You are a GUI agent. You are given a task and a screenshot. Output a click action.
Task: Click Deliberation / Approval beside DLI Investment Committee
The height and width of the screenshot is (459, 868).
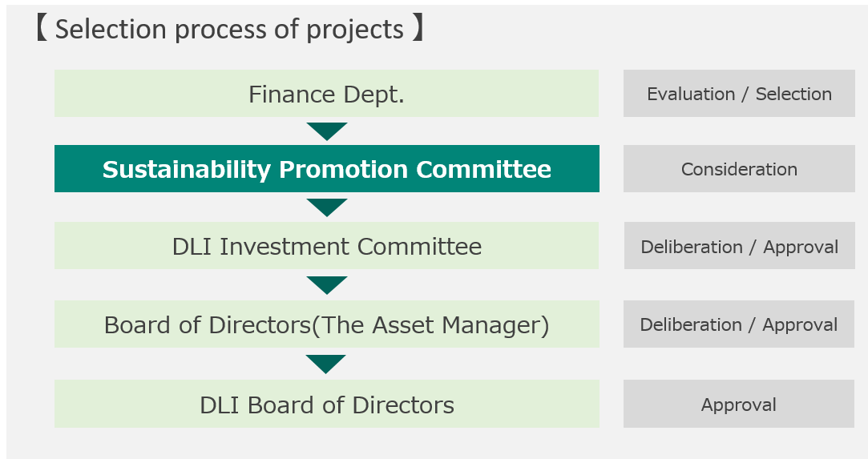pyautogui.click(x=740, y=246)
